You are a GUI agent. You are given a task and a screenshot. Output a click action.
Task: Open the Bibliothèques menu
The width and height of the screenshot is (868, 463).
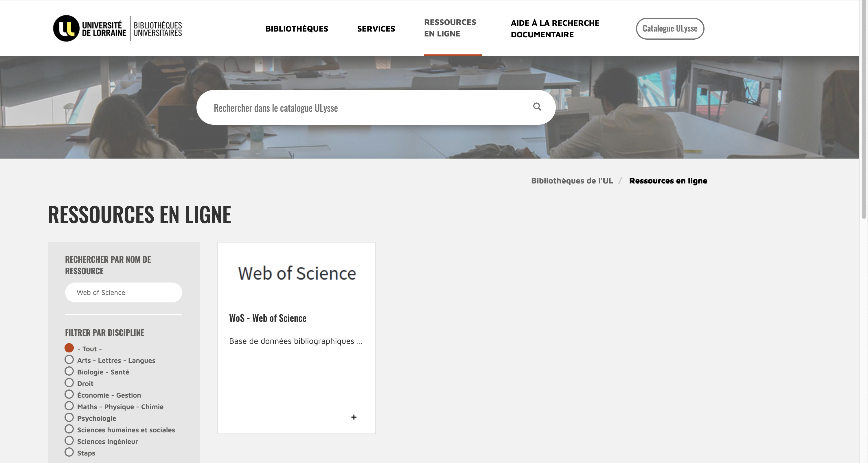pyautogui.click(x=297, y=29)
